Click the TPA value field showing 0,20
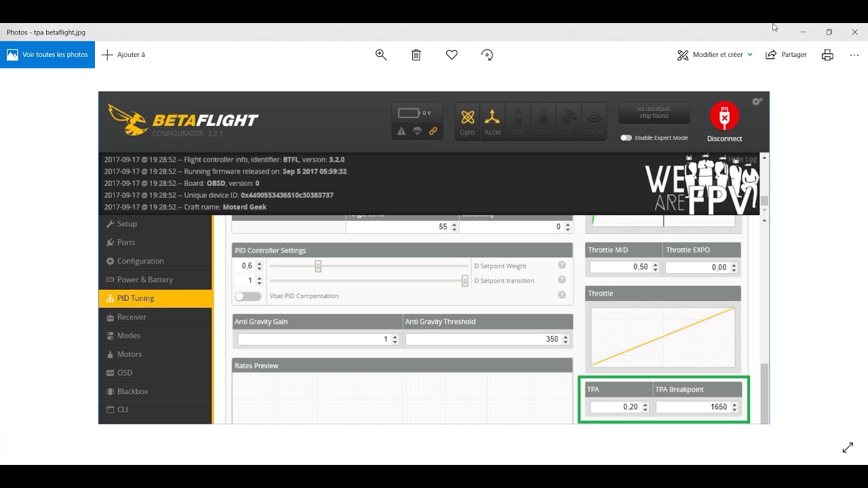Image resolution: width=868 pixels, height=488 pixels. 620,407
